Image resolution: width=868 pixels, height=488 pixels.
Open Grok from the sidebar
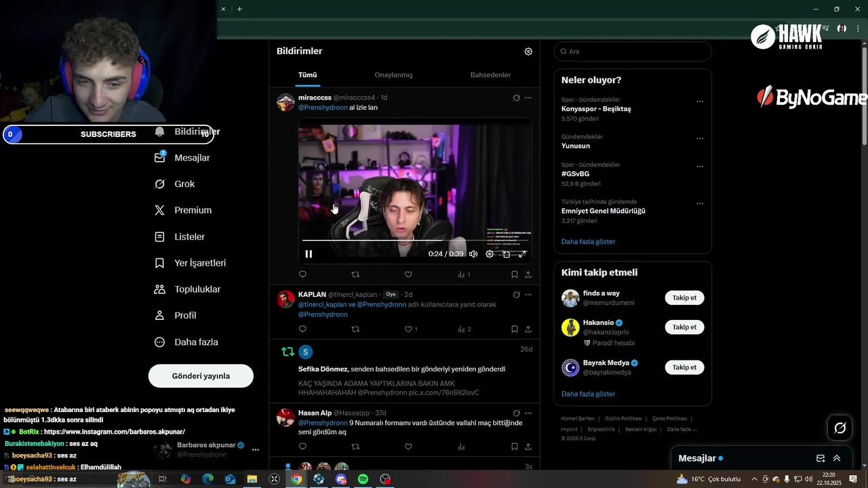tap(174, 184)
